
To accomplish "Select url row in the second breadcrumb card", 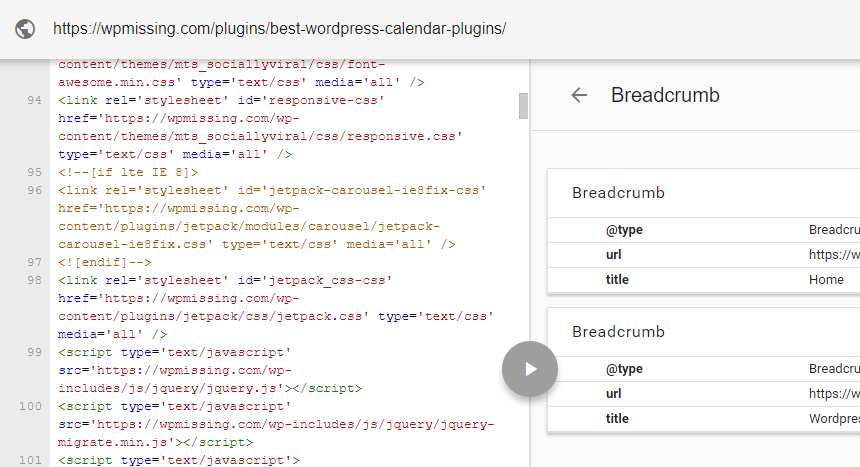I will tap(704, 393).
